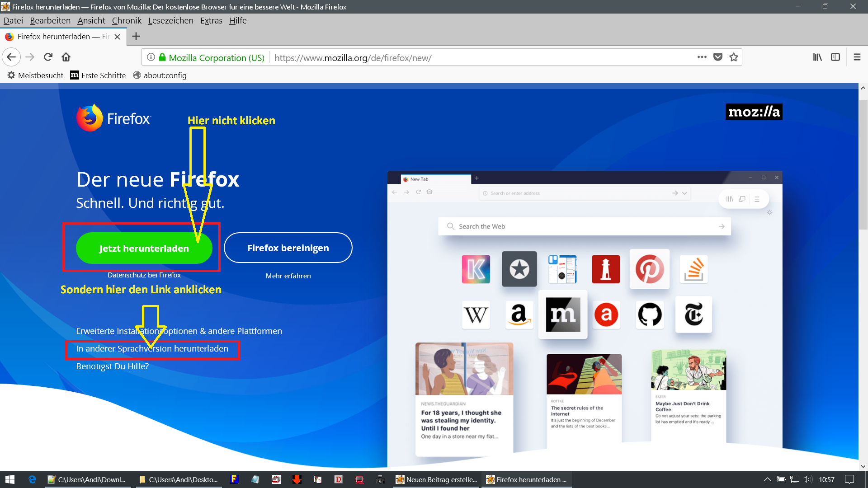Open Erweiterte Installationsoptionen & andere Plattformen link

point(179,331)
